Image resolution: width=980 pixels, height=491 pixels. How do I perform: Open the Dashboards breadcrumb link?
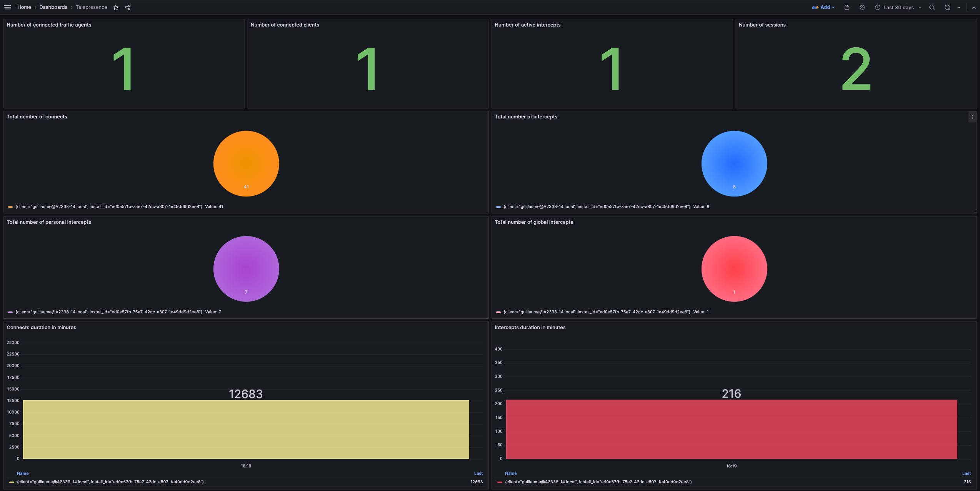pyautogui.click(x=53, y=7)
